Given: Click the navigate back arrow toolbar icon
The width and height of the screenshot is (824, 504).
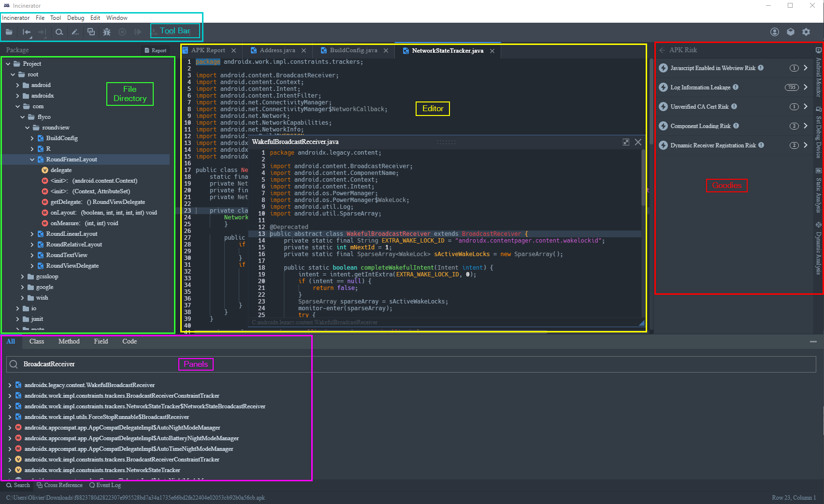Looking at the screenshot, I should click(x=27, y=32).
